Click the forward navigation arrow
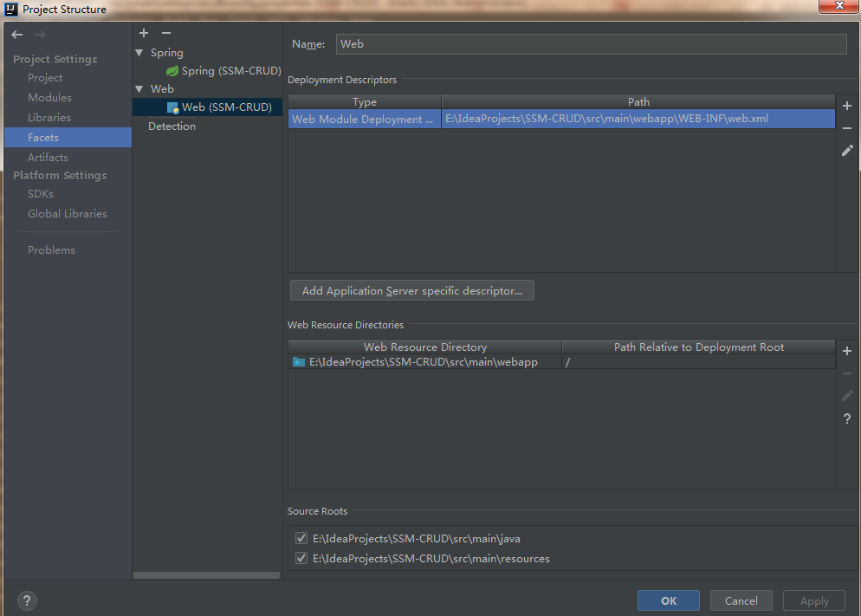 [x=40, y=35]
